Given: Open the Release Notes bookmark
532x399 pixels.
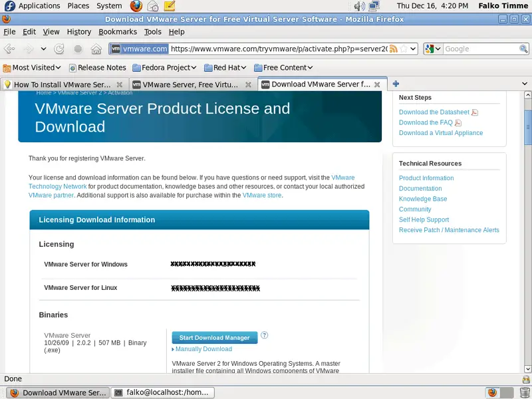Looking at the screenshot, I should tap(98, 68).
